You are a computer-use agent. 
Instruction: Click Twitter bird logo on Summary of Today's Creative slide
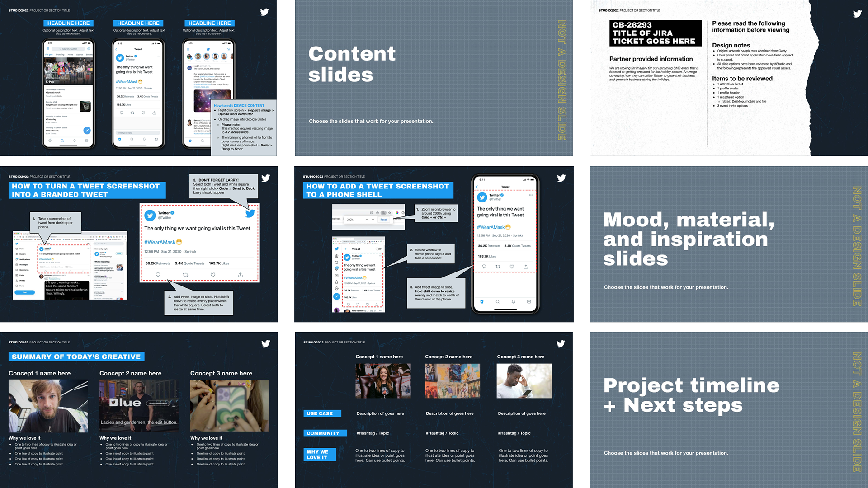click(266, 344)
